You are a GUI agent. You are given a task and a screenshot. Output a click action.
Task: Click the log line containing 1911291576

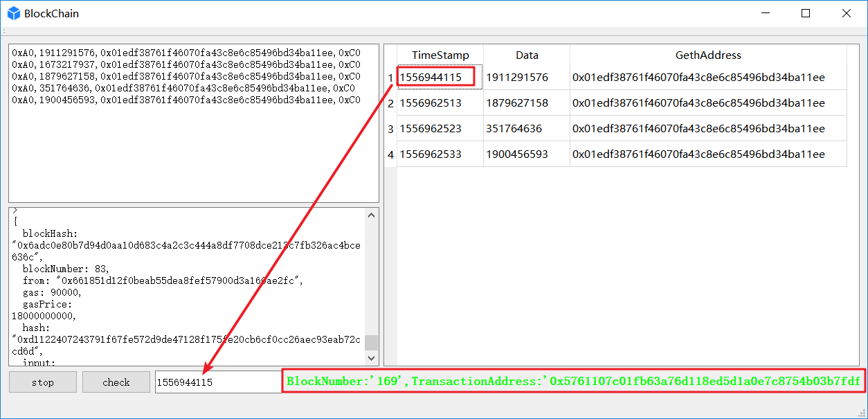(x=186, y=53)
